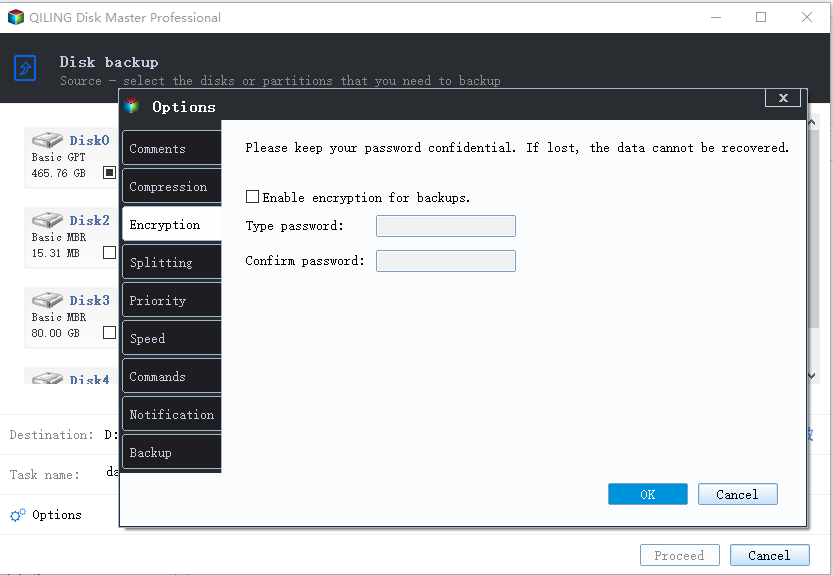Click Cancel in the Disk backup window
Image resolution: width=833 pixels, height=575 pixels.
click(769, 555)
